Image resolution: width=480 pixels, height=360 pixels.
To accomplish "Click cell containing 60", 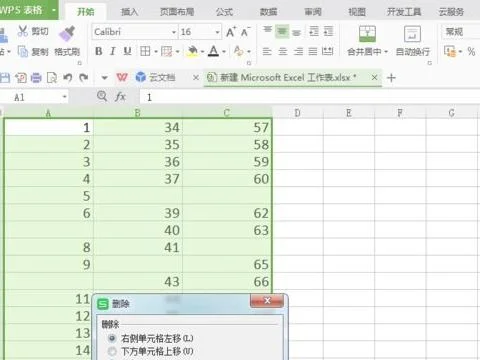I will [x=227, y=179].
